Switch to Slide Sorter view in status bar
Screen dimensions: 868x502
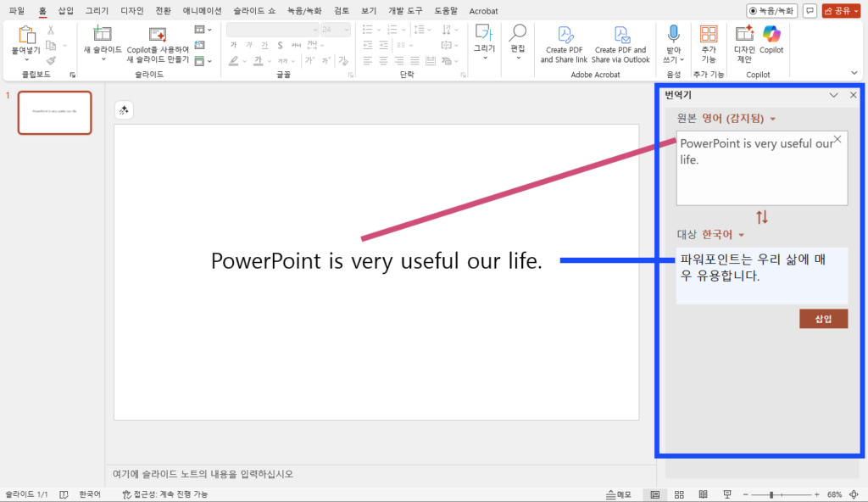[x=679, y=494]
